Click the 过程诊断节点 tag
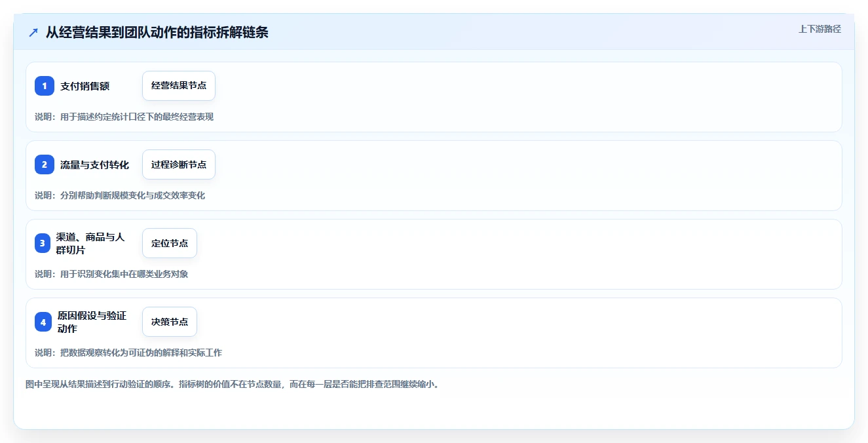The width and height of the screenshot is (868, 443). 179,164
